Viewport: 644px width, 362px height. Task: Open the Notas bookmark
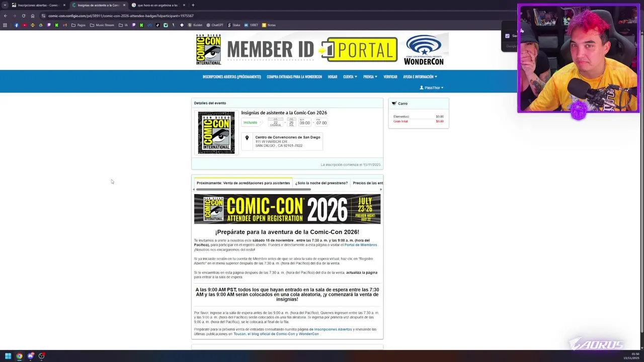(269, 25)
